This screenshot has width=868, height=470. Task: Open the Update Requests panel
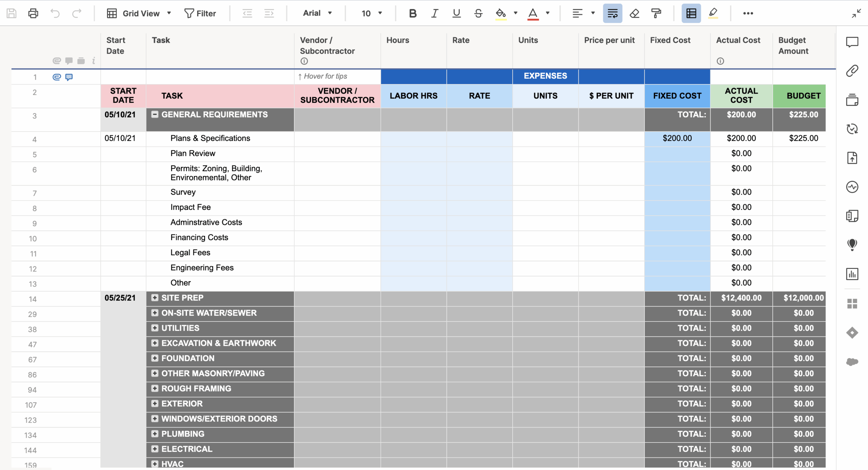click(x=853, y=129)
